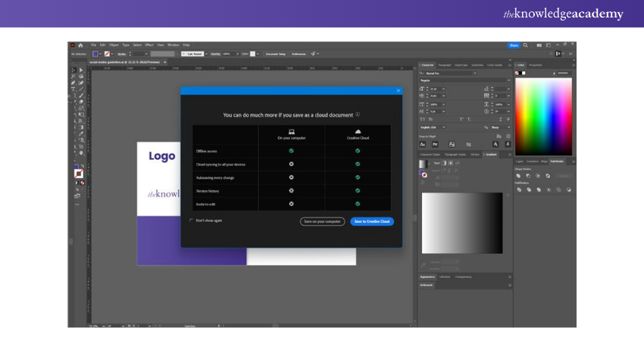Open the Window menu

click(173, 45)
